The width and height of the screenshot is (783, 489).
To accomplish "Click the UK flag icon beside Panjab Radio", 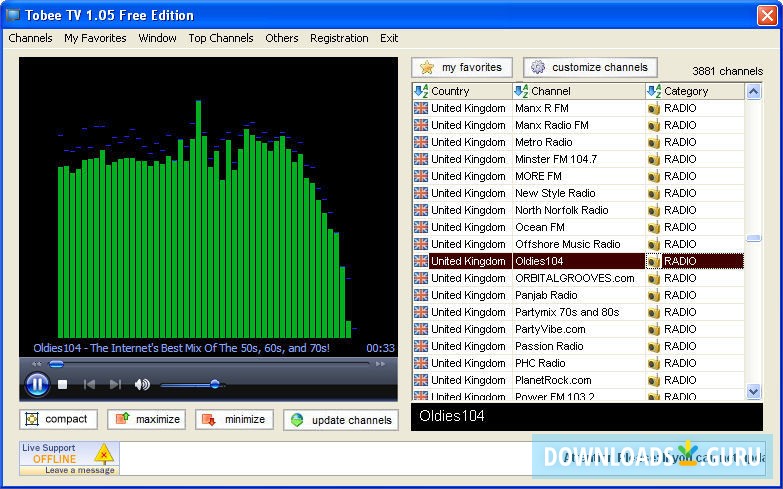I will click(421, 295).
